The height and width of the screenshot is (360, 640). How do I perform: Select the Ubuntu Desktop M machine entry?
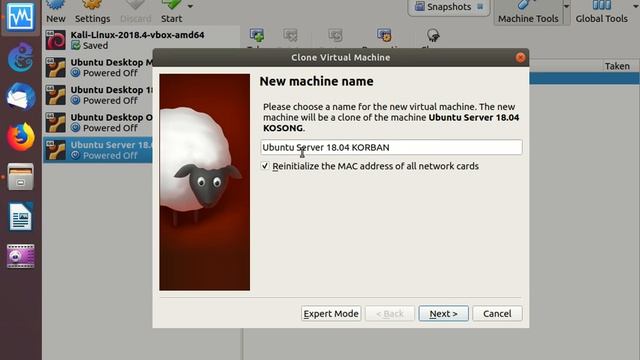coord(98,67)
